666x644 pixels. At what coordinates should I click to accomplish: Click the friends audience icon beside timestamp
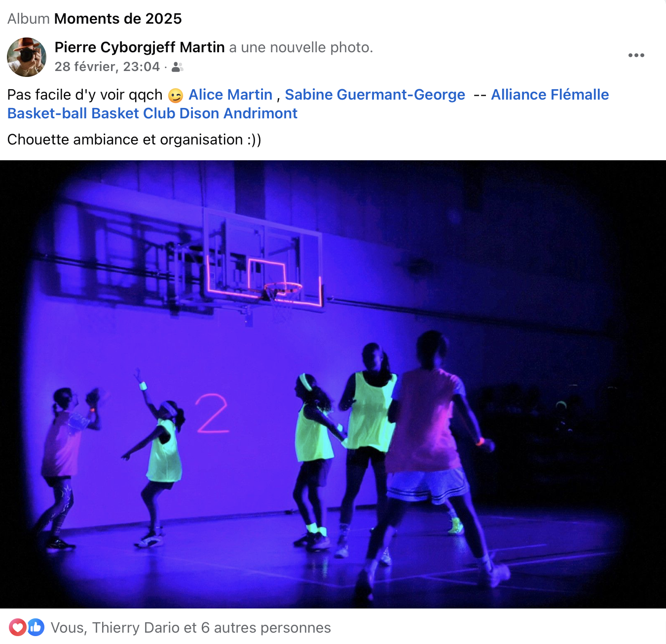pyautogui.click(x=178, y=67)
